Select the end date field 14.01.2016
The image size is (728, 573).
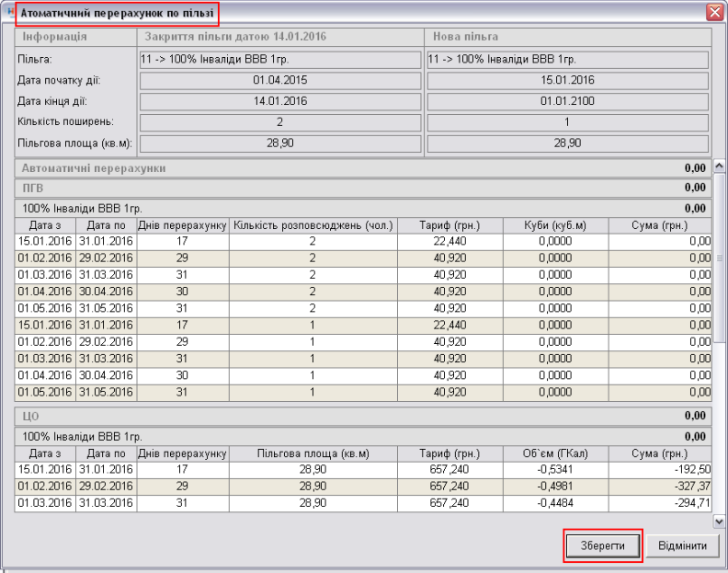point(279,100)
